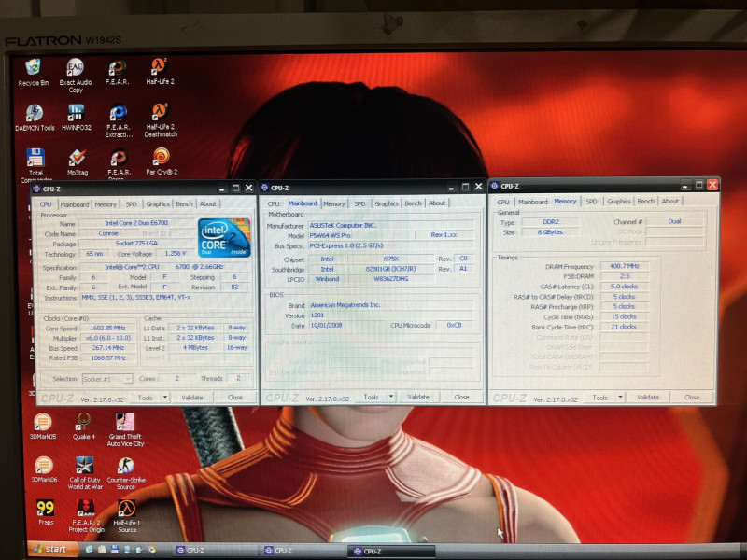Click the Bus Speed value 267.14 MHz
Screen dimensions: 747x560
coord(108,347)
